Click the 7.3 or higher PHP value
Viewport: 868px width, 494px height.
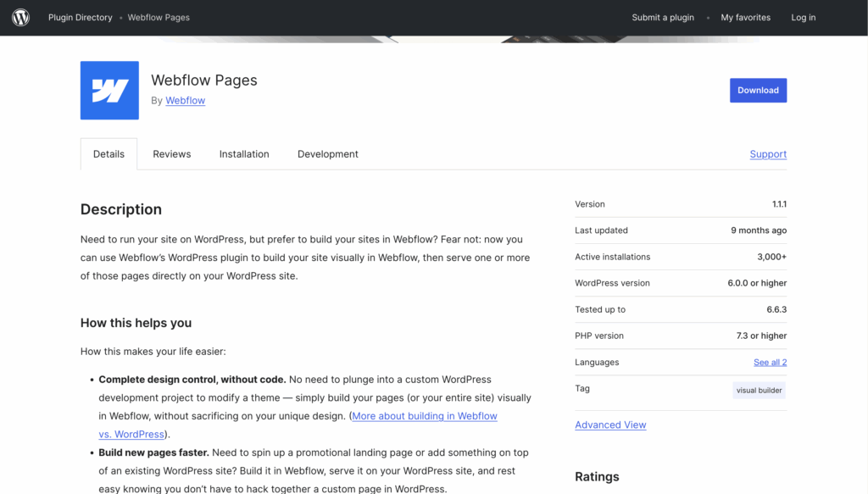761,336
